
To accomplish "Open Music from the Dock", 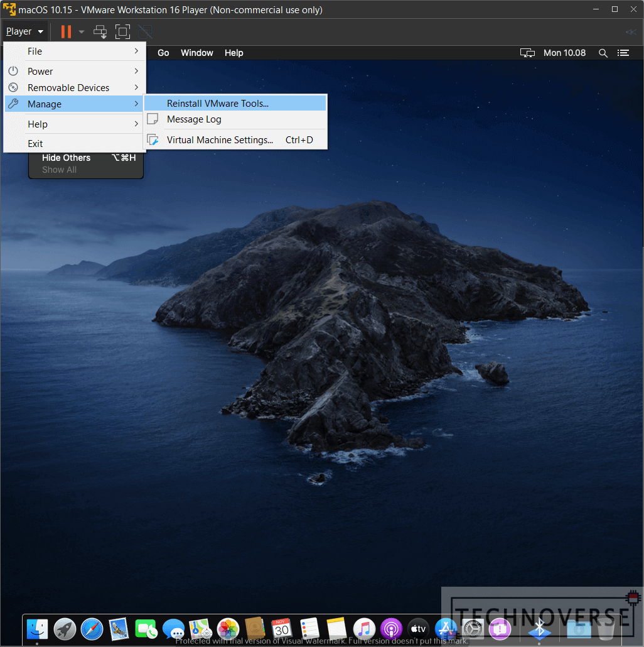I will coord(364,629).
